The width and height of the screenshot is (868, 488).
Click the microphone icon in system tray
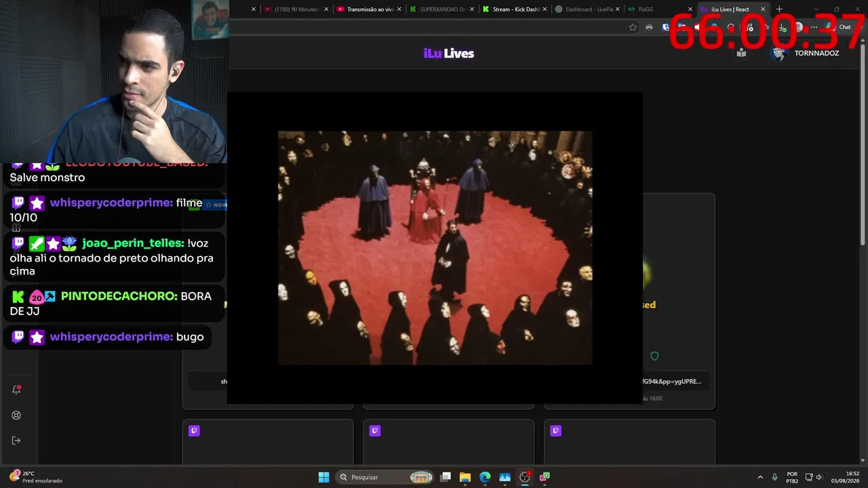click(774, 477)
